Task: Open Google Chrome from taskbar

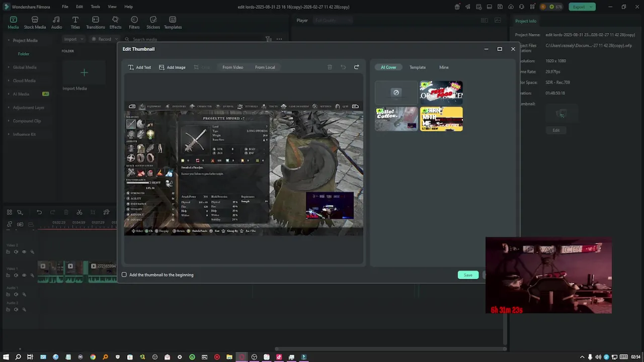Action: point(93,357)
